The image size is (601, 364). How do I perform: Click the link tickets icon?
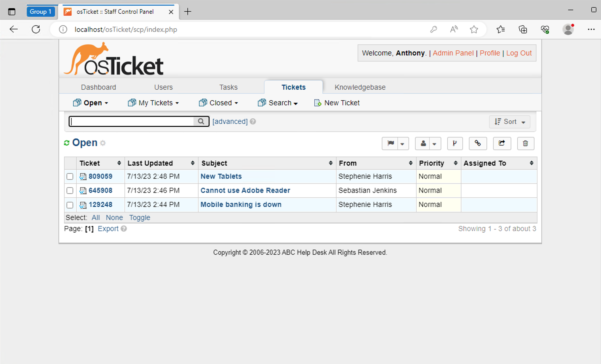(x=478, y=143)
